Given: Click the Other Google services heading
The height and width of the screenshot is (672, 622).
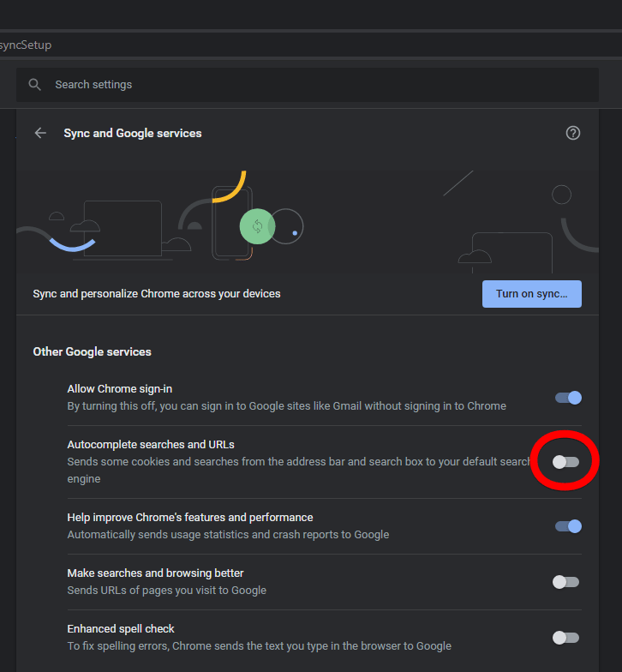Looking at the screenshot, I should click(93, 351).
